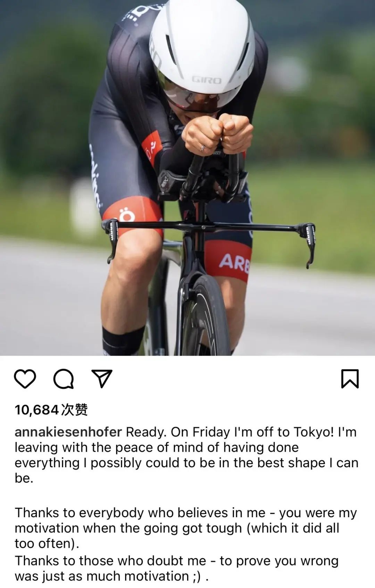Save the post with the bookmark icon
The height and width of the screenshot is (588, 375).
350,379
